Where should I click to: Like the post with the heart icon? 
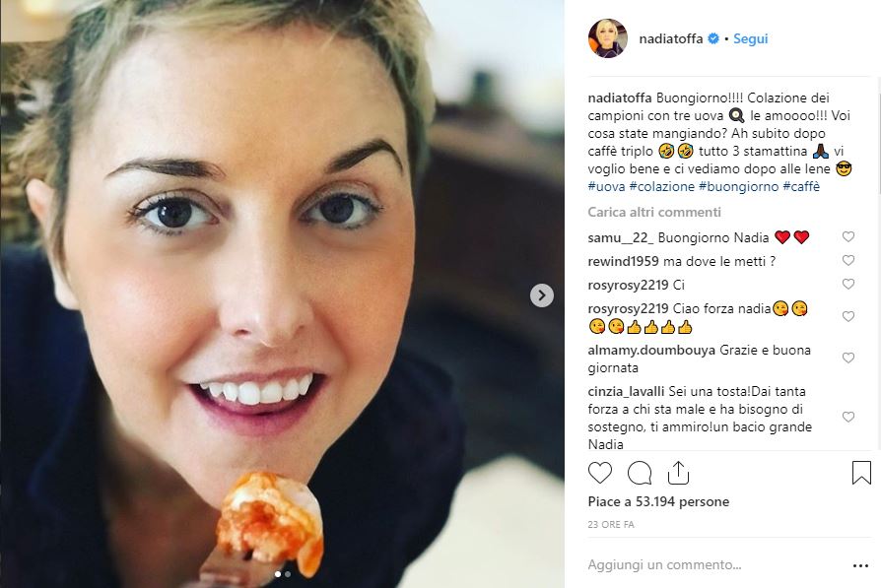pyautogui.click(x=600, y=473)
